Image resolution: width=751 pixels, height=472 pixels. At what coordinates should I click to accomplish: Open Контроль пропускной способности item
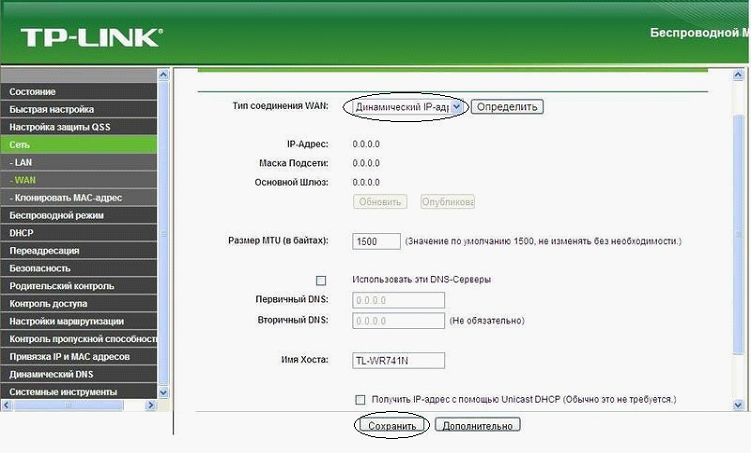click(x=79, y=339)
